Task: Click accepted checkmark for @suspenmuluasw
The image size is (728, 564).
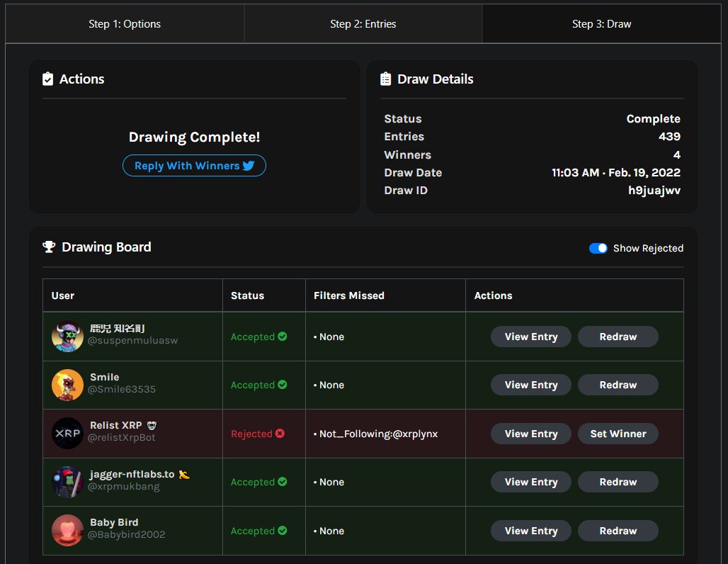Action: [283, 337]
